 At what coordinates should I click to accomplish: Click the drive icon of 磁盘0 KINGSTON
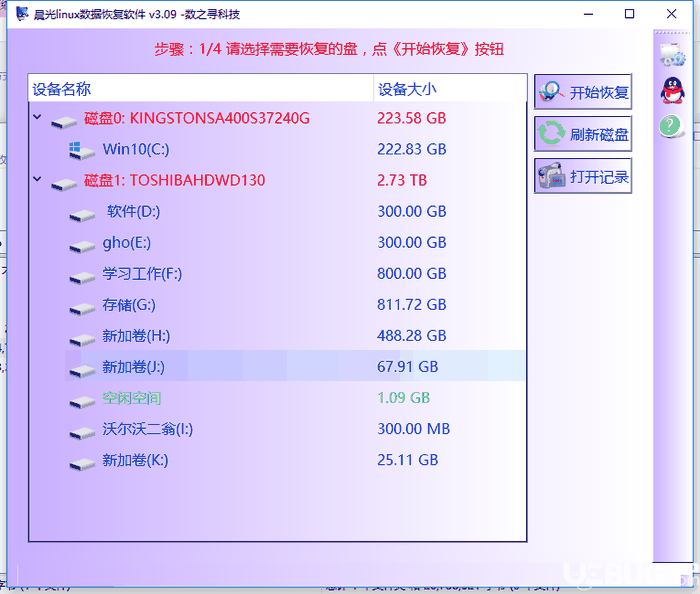[x=64, y=122]
